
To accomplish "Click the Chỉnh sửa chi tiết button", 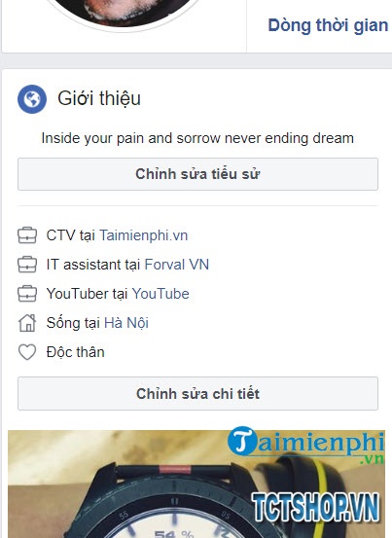I will point(197,394).
